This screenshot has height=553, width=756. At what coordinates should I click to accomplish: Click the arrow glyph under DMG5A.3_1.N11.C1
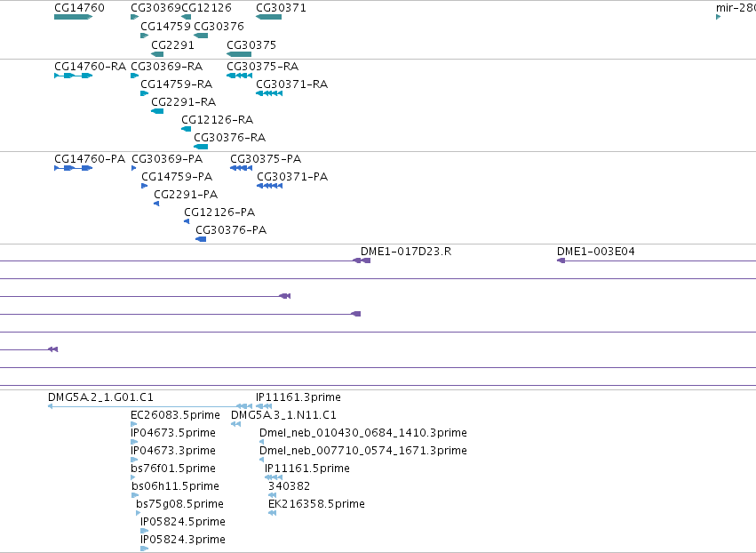pyautogui.click(x=235, y=424)
